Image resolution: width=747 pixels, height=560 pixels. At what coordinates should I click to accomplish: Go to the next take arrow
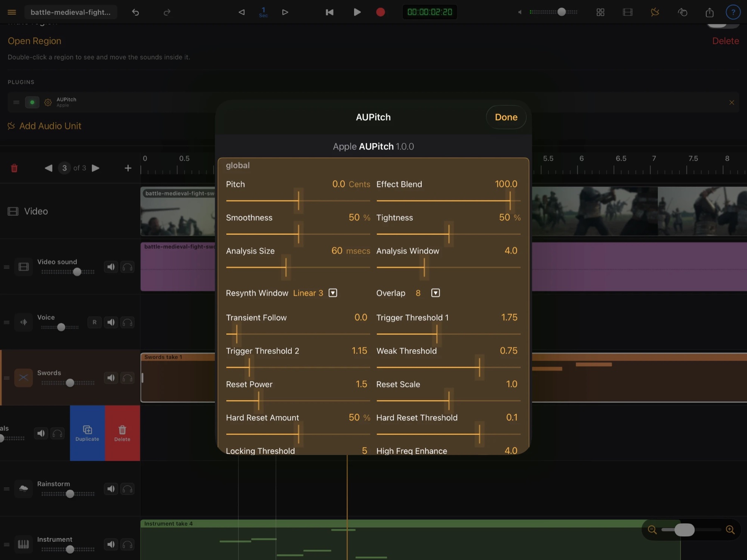(x=95, y=168)
